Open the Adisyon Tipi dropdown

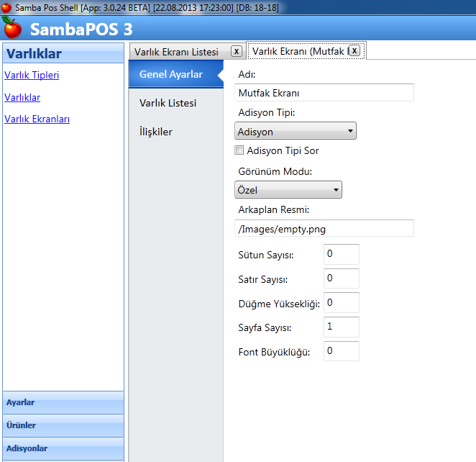tap(296, 132)
